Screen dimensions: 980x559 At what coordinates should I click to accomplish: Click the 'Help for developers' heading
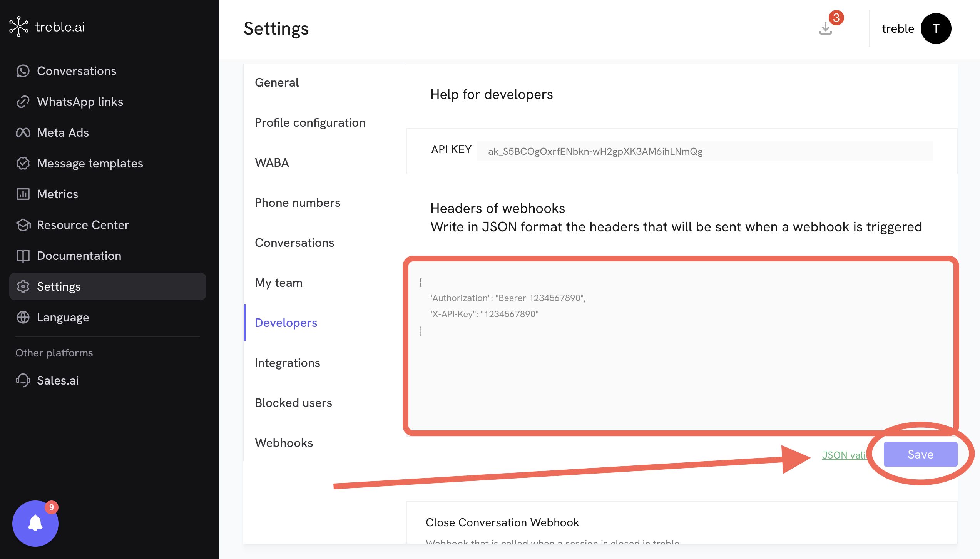492,94
